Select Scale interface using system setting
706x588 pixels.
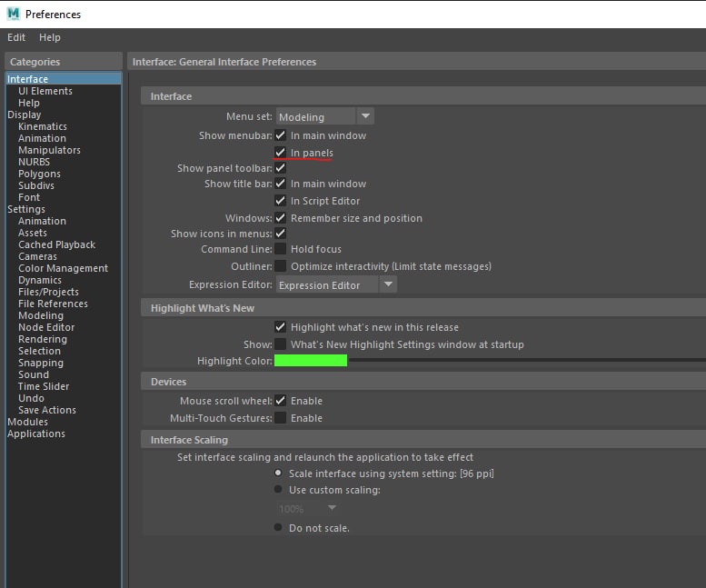pos(278,473)
